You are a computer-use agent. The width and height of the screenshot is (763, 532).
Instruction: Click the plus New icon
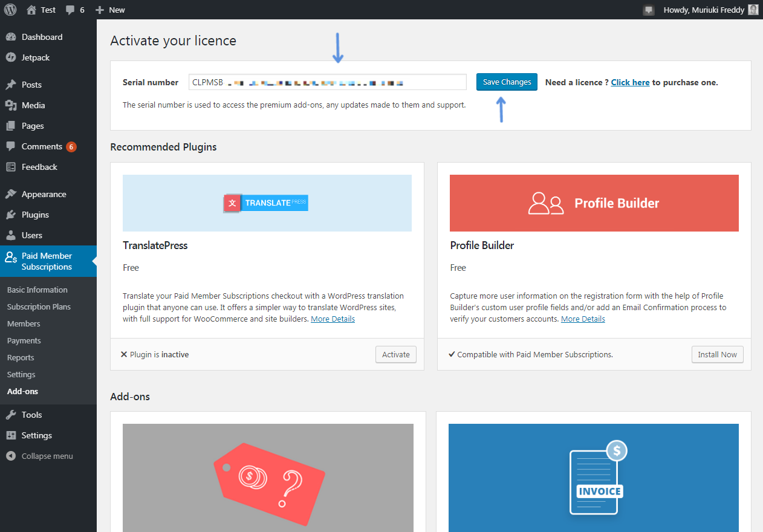[100, 10]
